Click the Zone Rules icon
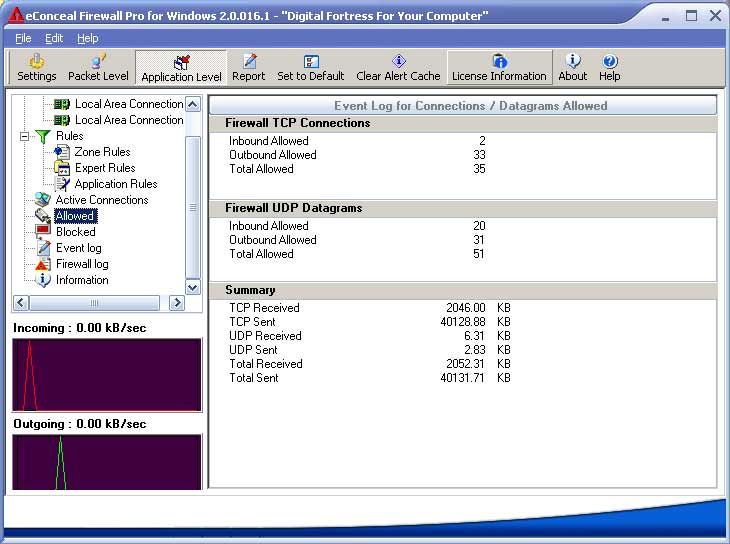730x544 pixels. coord(62,152)
